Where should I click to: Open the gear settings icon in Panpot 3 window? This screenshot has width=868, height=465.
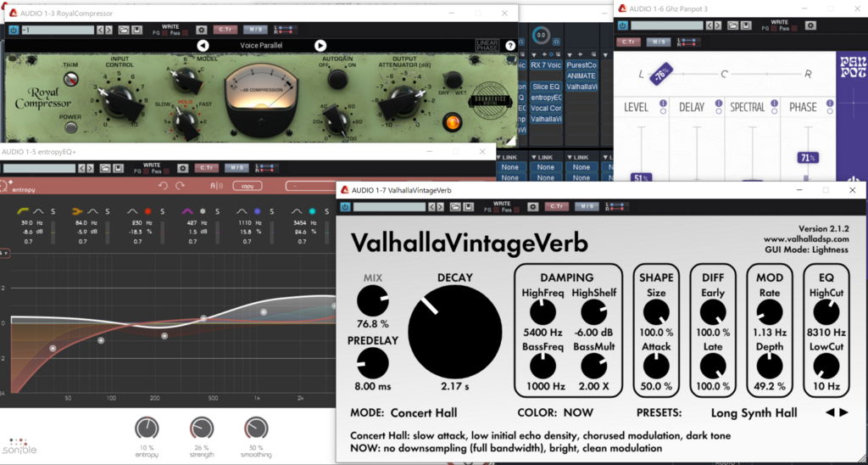tap(810, 25)
